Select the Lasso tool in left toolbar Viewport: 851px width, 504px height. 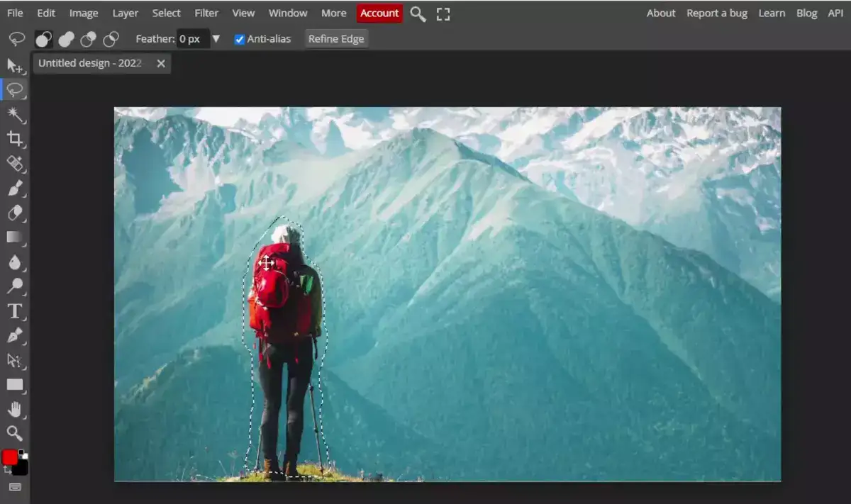[15, 90]
